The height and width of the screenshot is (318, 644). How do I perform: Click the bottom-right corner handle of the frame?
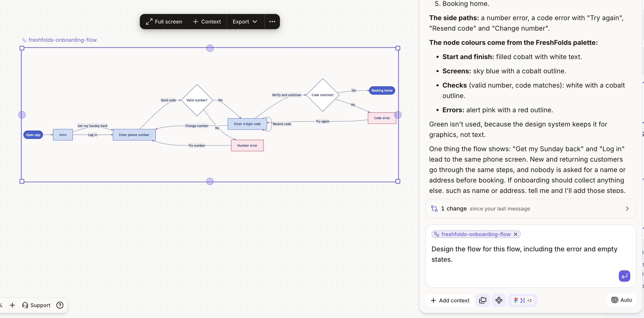[x=398, y=181]
